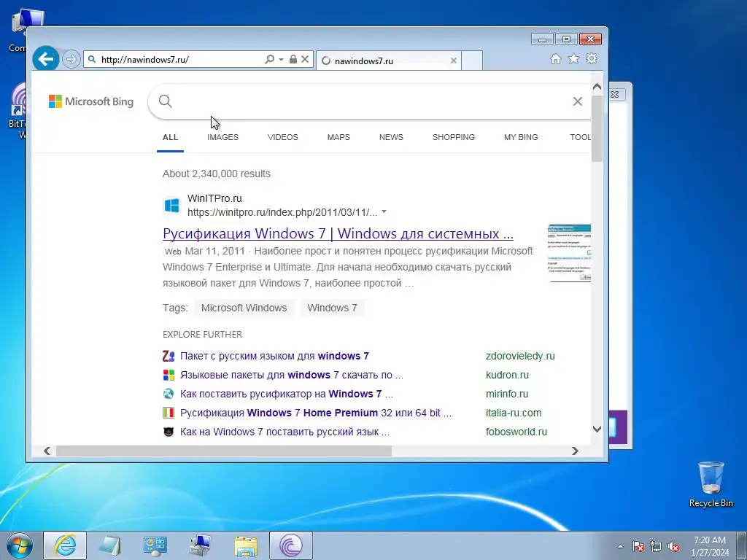
Task: Open the Русификация Windows 7 result link
Action: 338,233
